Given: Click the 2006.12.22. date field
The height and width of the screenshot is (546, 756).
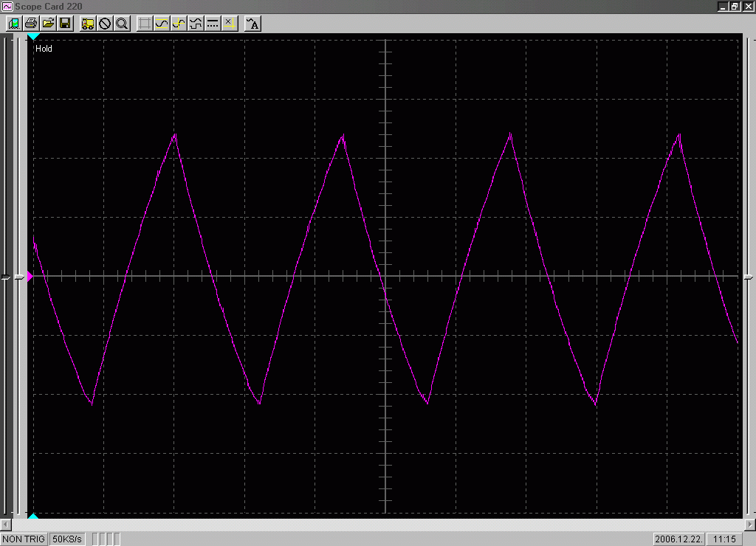Looking at the screenshot, I should [x=678, y=539].
